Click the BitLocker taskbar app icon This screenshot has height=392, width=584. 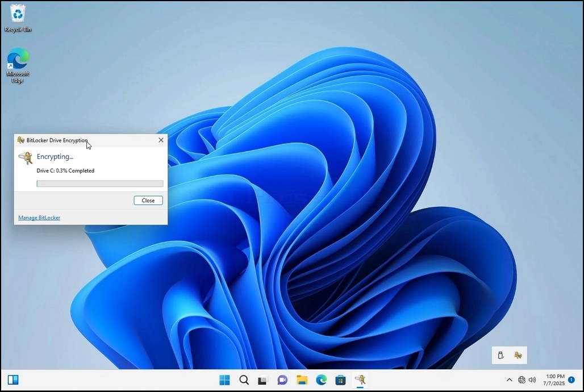click(x=360, y=380)
